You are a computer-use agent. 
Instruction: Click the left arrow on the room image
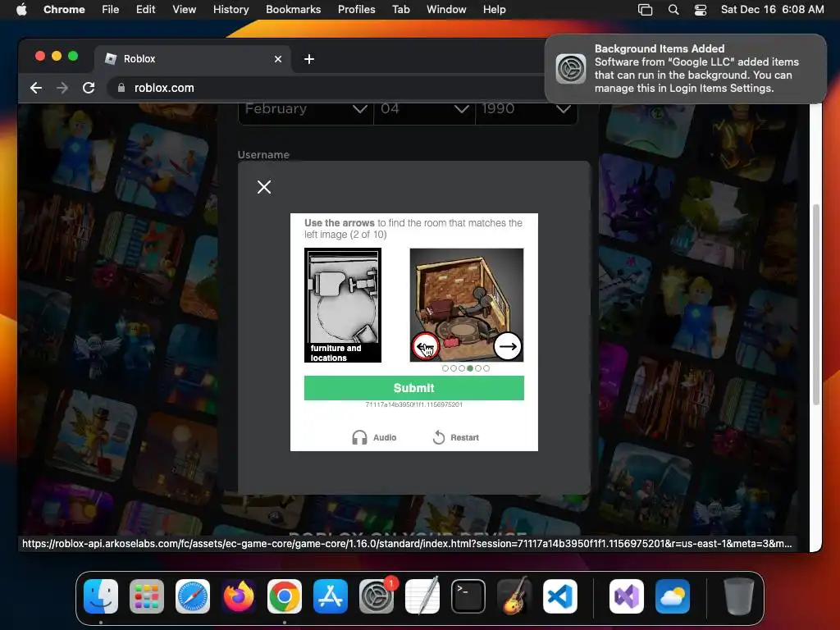426,347
